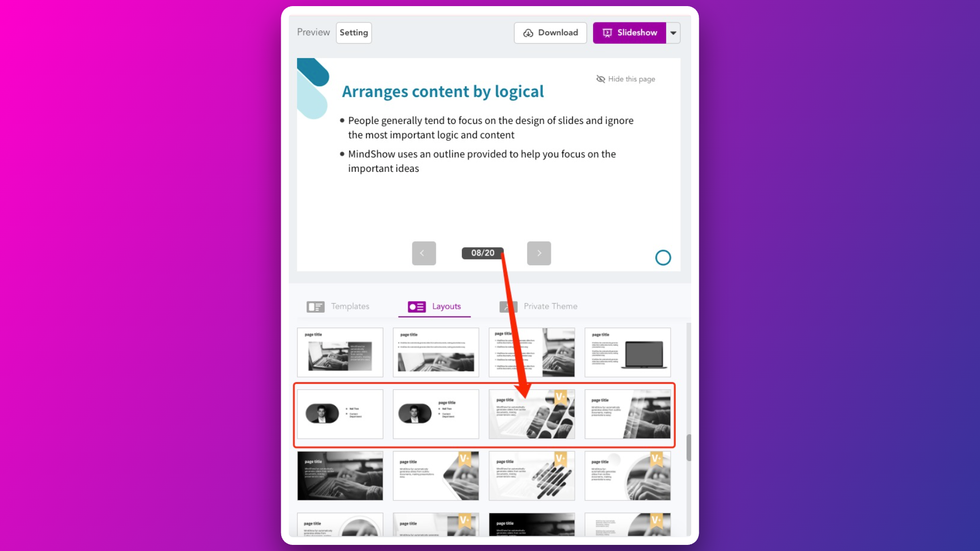The height and width of the screenshot is (551, 980).
Task: Click the Download cloud icon
Action: 528,32
